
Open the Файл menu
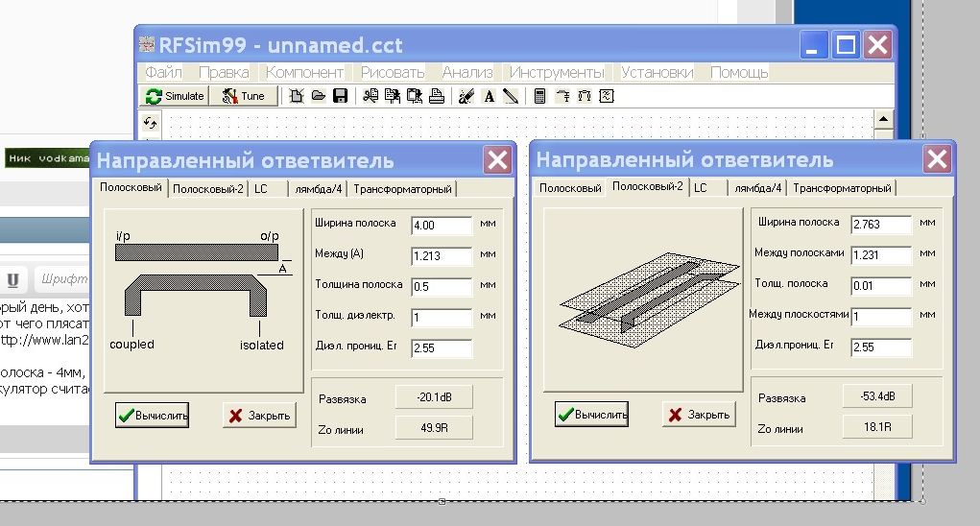click(163, 72)
